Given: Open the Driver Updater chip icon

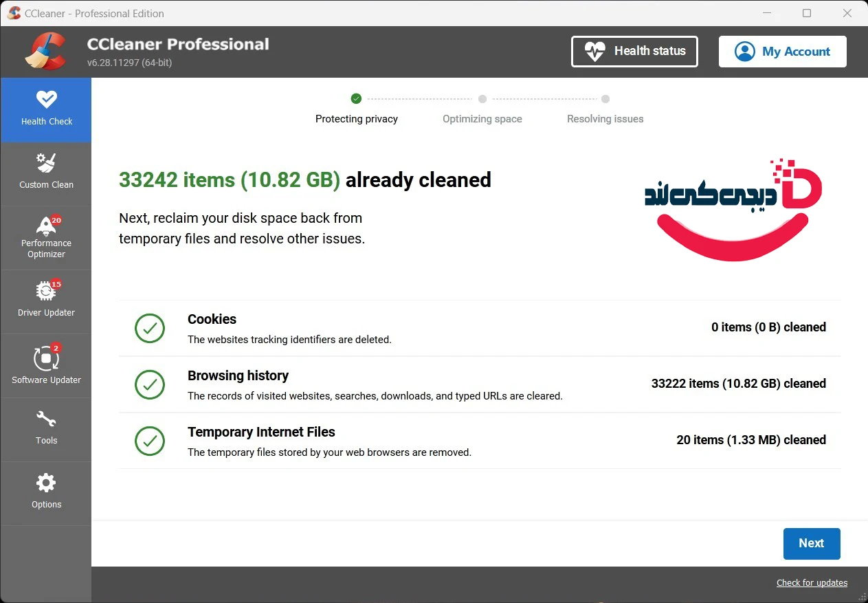Looking at the screenshot, I should (x=45, y=292).
